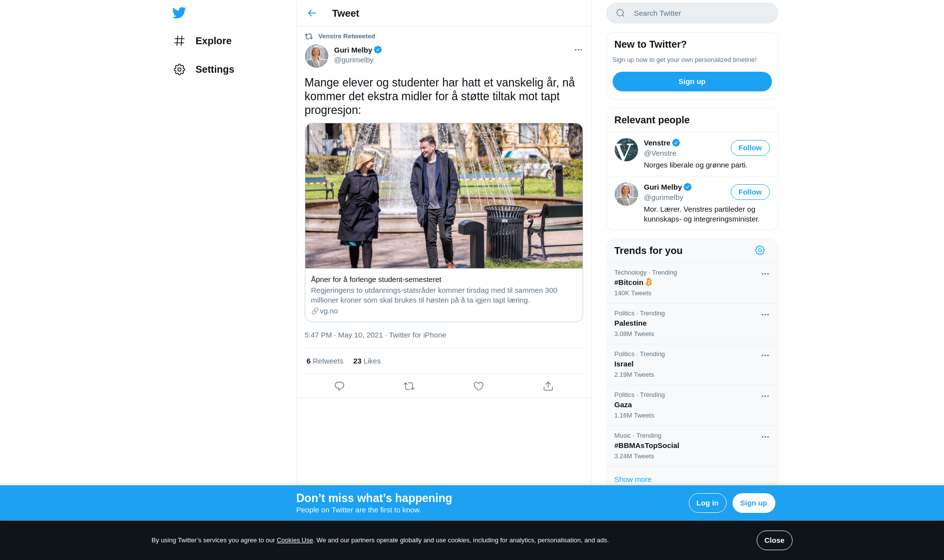Click the @gurimelby handle on the tweet
Viewport: 944px width, 560px height.
coord(354,60)
